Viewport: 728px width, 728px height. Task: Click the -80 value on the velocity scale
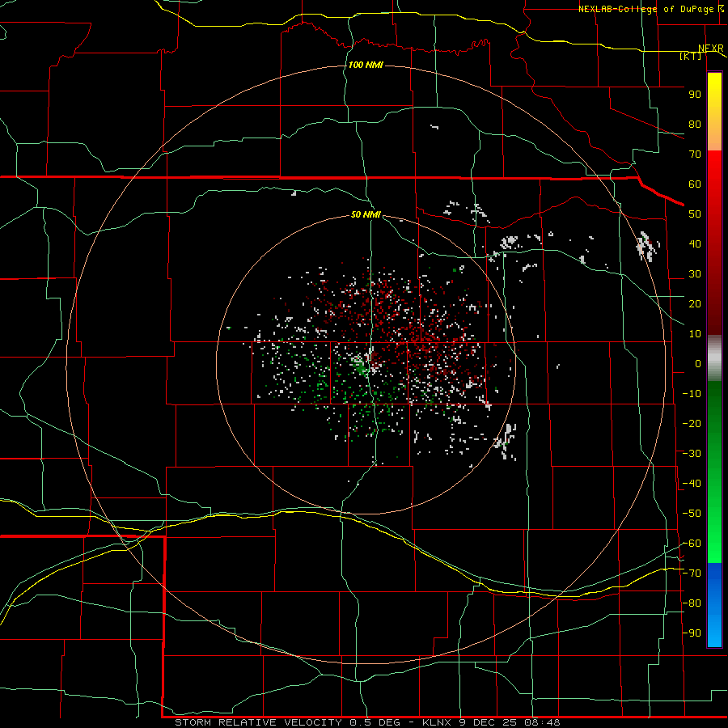click(692, 603)
